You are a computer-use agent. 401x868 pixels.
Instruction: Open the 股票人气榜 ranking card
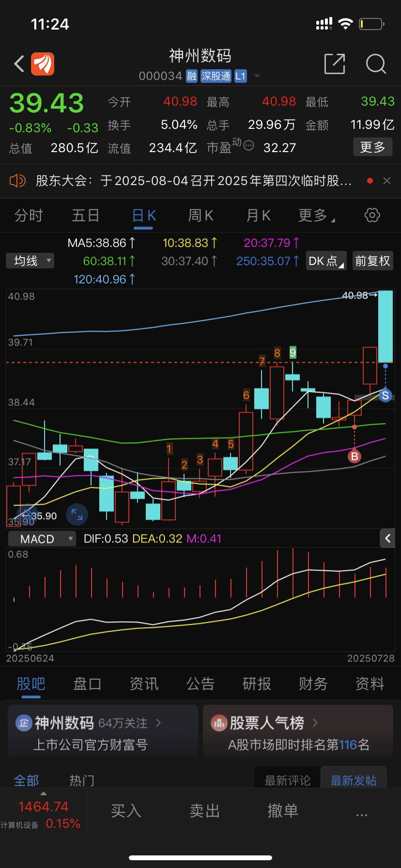pyautogui.click(x=298, y=731)
